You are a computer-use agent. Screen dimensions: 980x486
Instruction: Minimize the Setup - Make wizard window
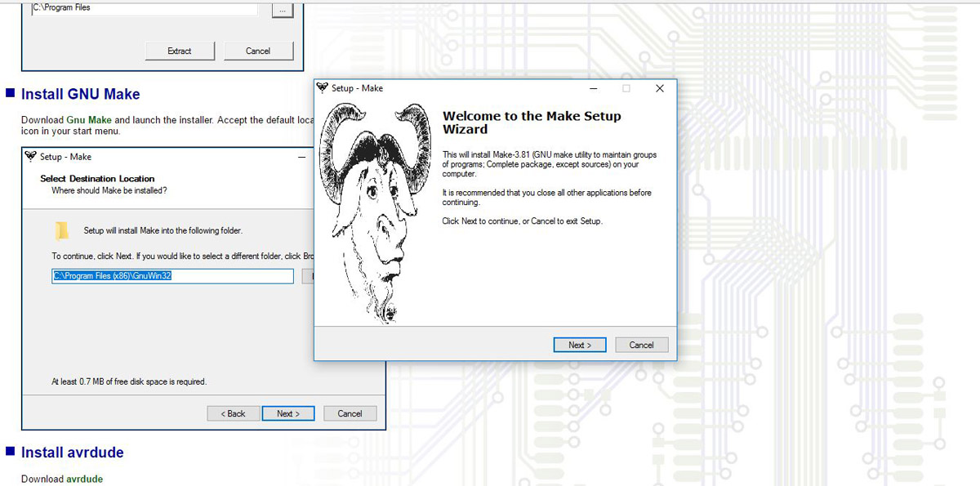coord(594,88)
